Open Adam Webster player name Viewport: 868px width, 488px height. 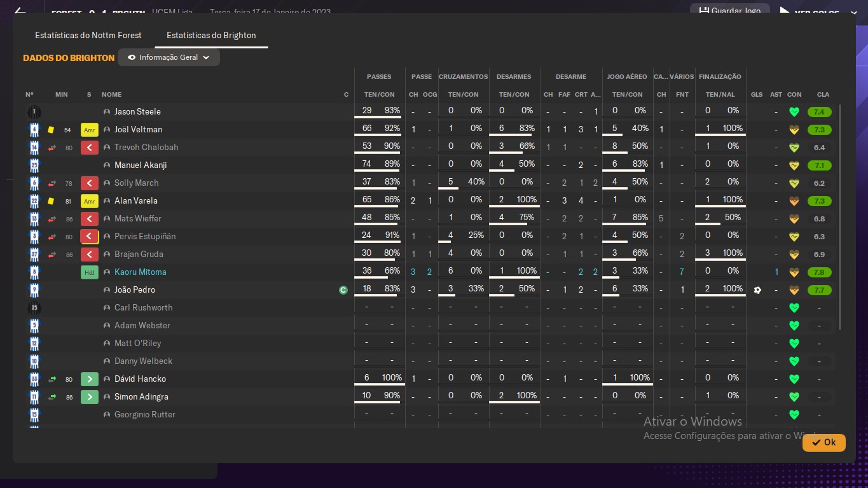[142, 326]
